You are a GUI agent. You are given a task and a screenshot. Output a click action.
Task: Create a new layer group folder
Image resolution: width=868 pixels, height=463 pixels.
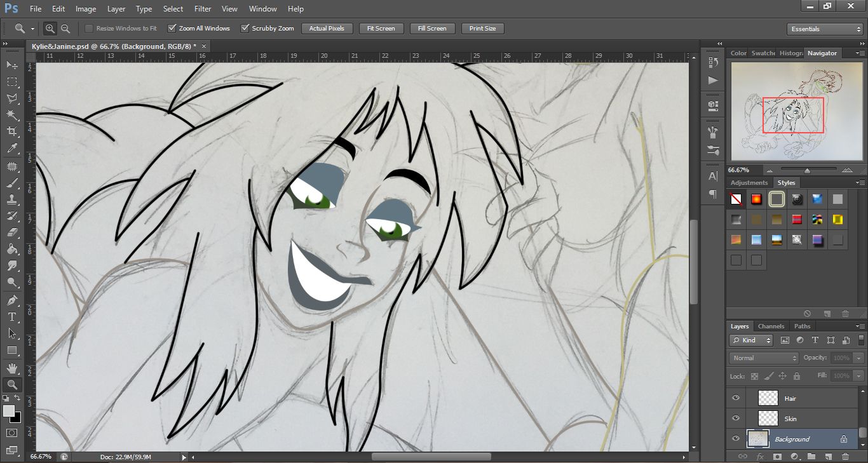[x=811, y=456]
